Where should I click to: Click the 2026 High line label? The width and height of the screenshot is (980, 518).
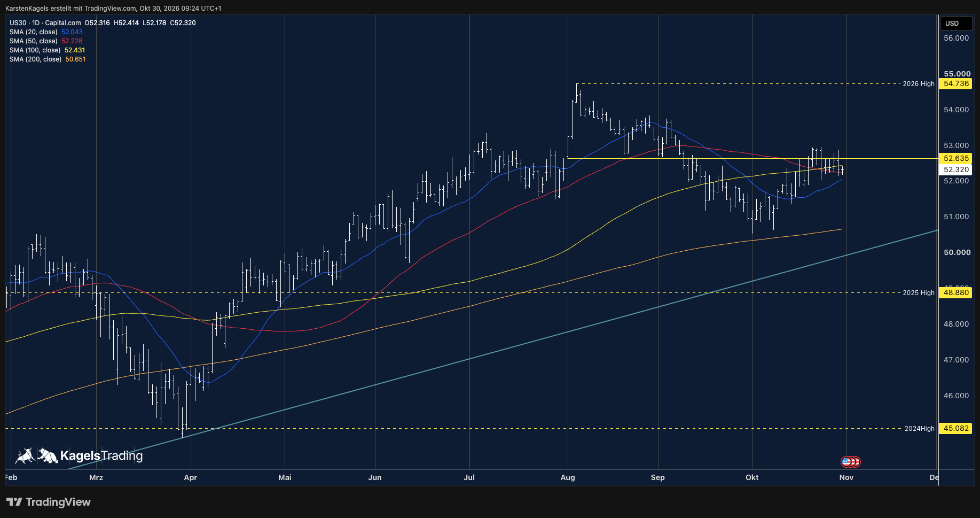click(x=919, y=84)
